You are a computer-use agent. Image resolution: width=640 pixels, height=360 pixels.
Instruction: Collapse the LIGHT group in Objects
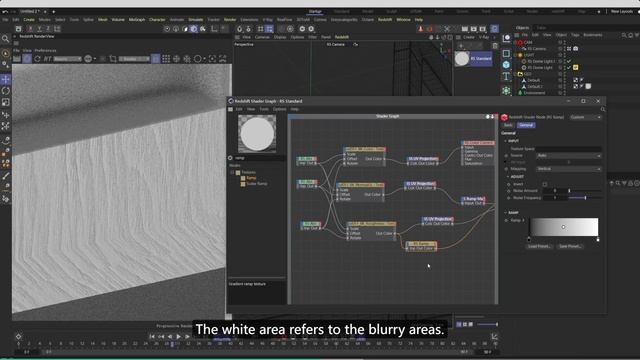click(x=516, y=55)
